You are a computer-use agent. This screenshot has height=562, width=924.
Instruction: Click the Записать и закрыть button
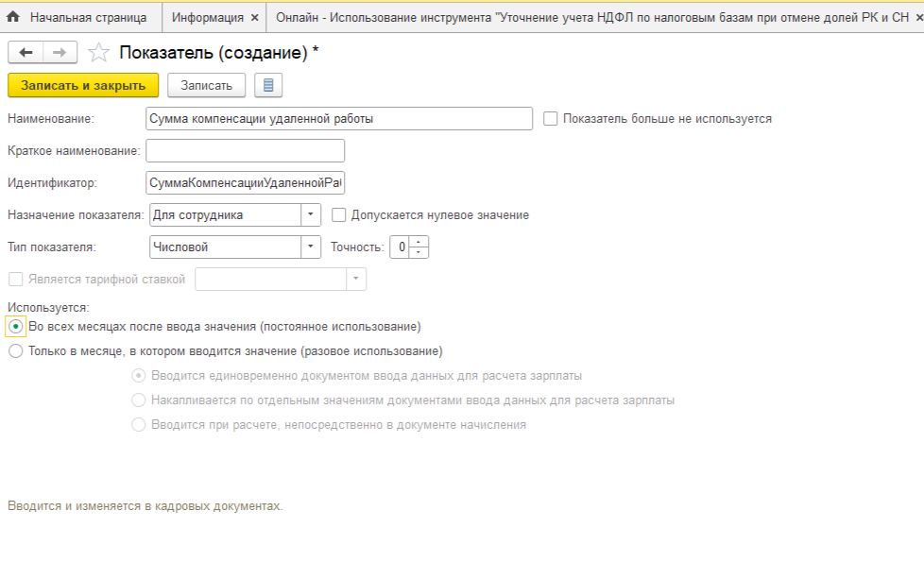click(x=83, y=85)
